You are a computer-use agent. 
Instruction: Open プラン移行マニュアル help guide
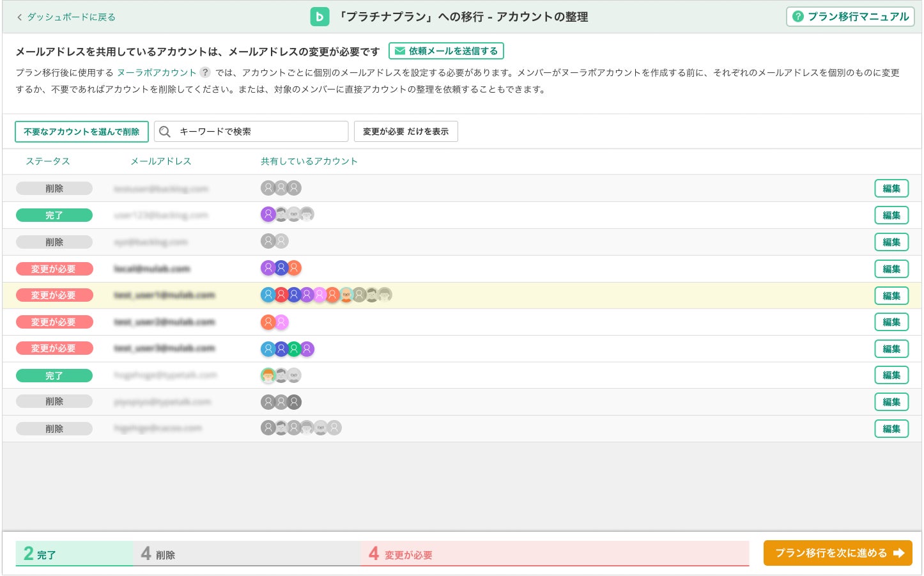[x=851, y=17]
